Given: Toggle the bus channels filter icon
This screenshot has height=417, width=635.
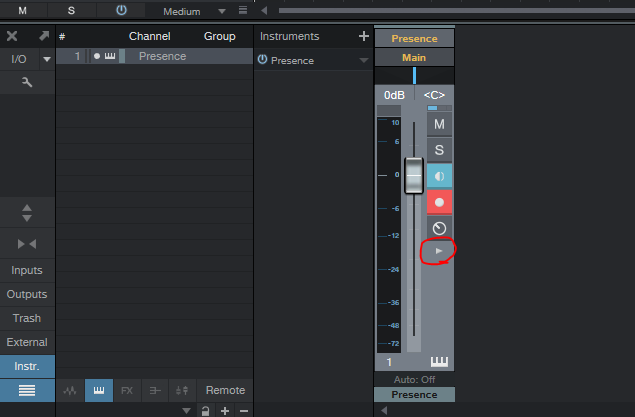Looking at the screenshot, I should (155, 391).
